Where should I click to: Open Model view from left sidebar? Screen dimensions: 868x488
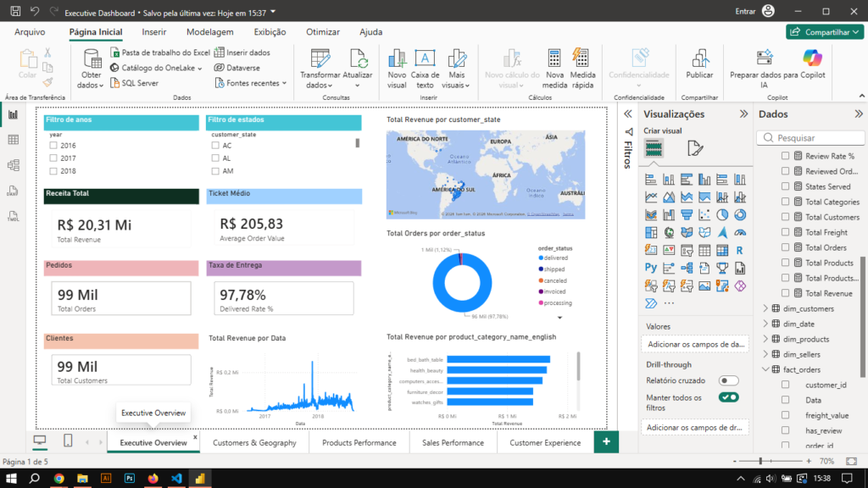click(x=13, y=165)
